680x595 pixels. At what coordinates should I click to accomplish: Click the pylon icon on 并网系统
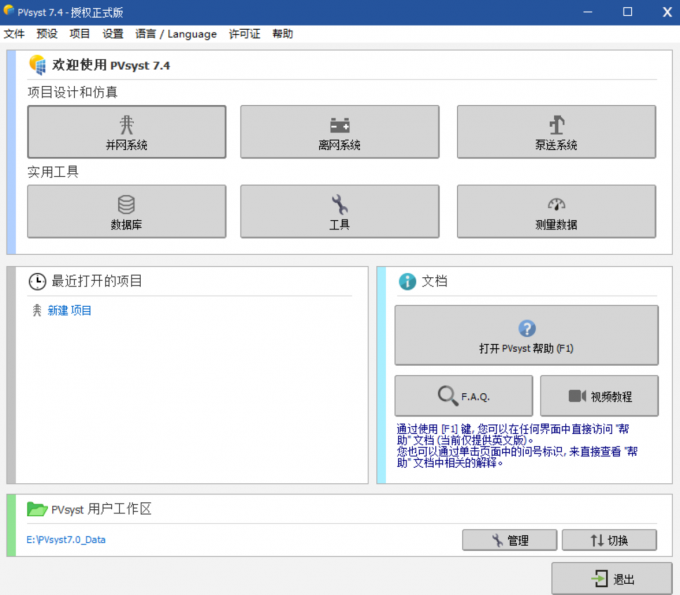coord(127,125)
